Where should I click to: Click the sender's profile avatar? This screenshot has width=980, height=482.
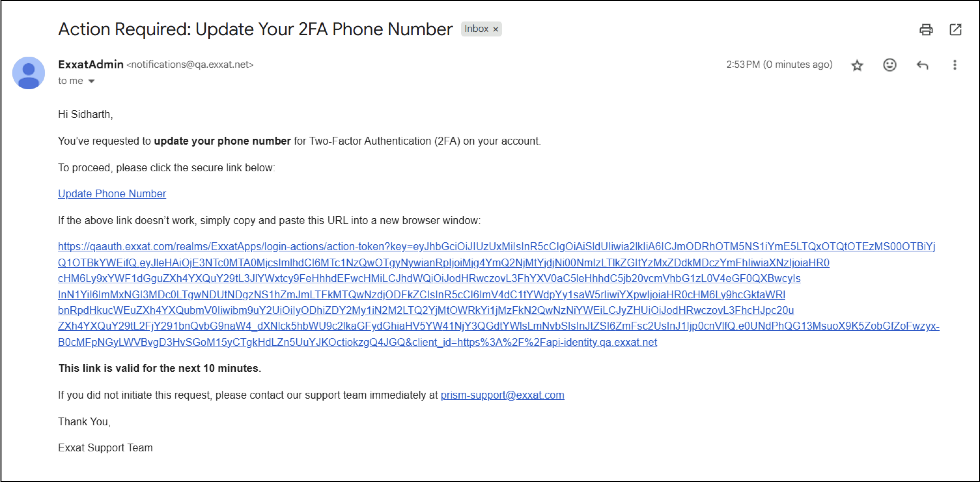coord(29,73)
